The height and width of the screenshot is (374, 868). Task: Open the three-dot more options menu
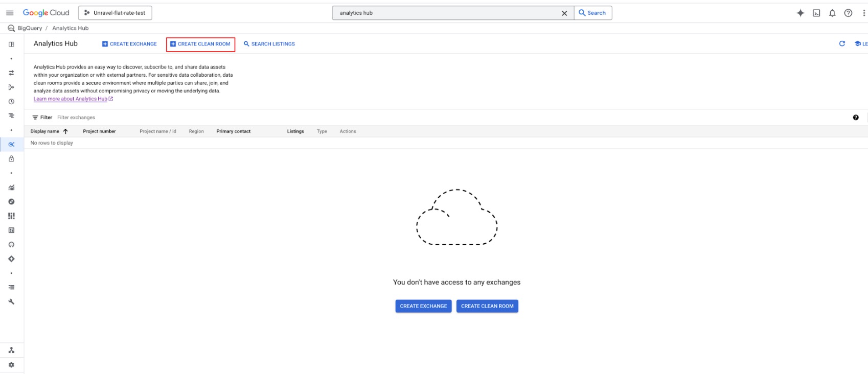coord(864,13)
